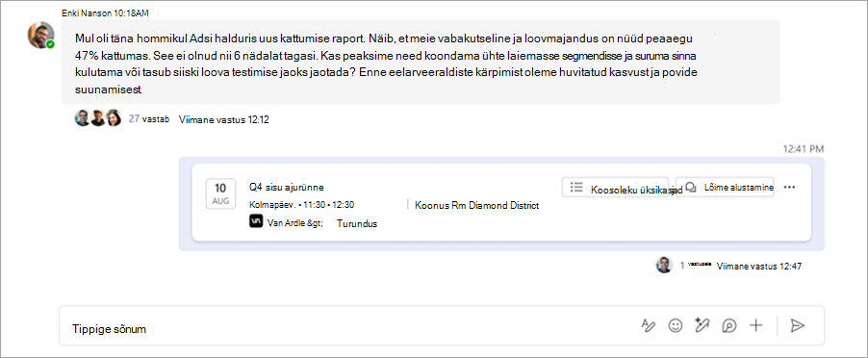Click the Turundus channel label
This screenshot has height=358, width=868.
[x=356, y=223]
